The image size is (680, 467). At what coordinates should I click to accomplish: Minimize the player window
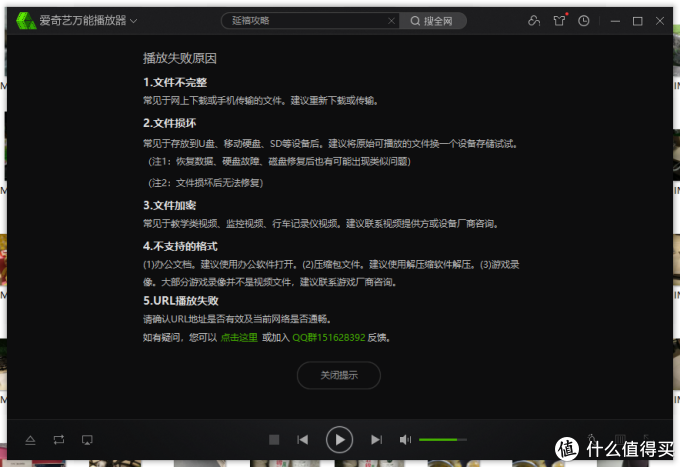pyautogui.click(x=615, y=21)
